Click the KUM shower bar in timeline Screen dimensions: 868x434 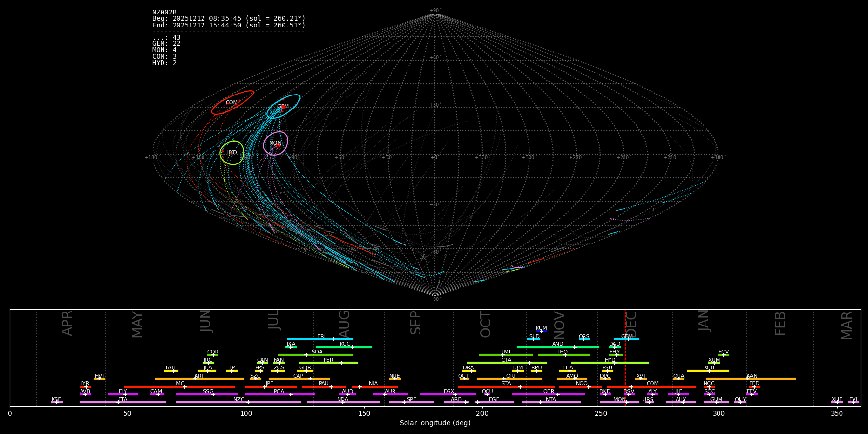point(542,331)
